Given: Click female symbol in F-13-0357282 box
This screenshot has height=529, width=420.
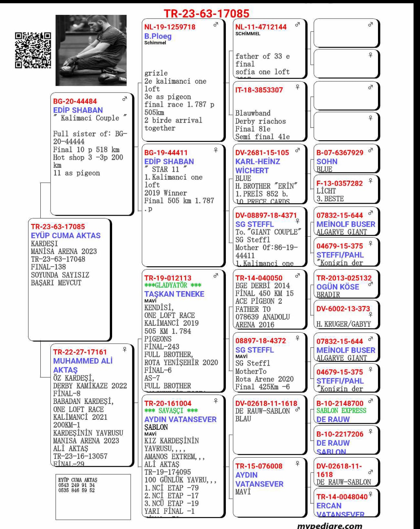Looking at the screenshot, I should pyautogui.click(x=370, y=181).
